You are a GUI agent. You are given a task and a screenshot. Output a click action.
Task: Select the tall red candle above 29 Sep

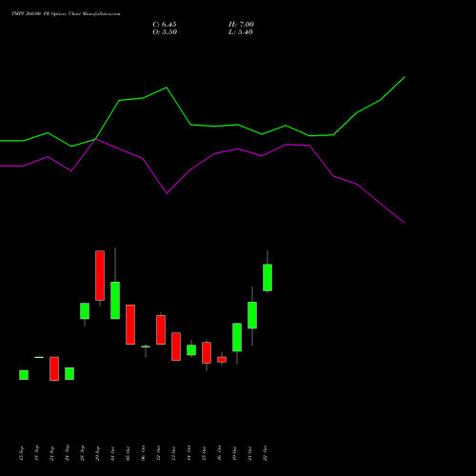pos(100,275)
